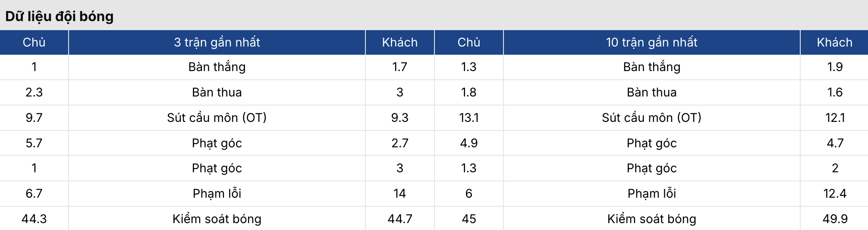This screenshot has height=230, width=868.
Task: Click the "Khách" header beside 10 trận gần nhất
Action: [x=834, y=42]
